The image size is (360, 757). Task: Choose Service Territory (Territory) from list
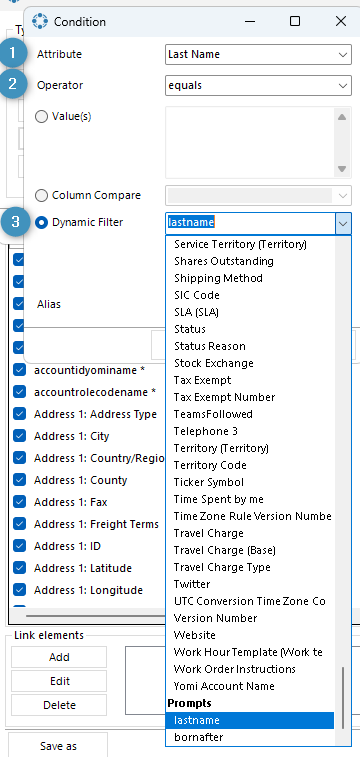pos(240,244)
